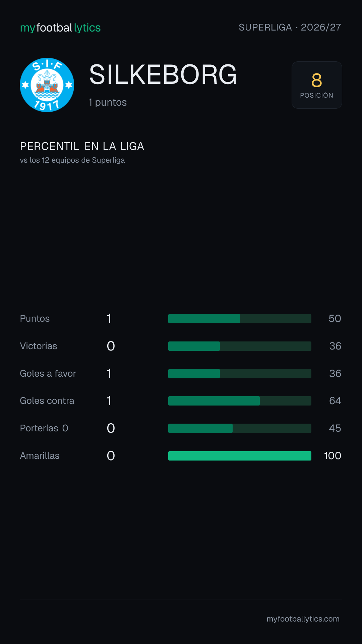Click the Goles contra percentile bar
The width and height of the screenshot is (362, 644).
point(240,401)
